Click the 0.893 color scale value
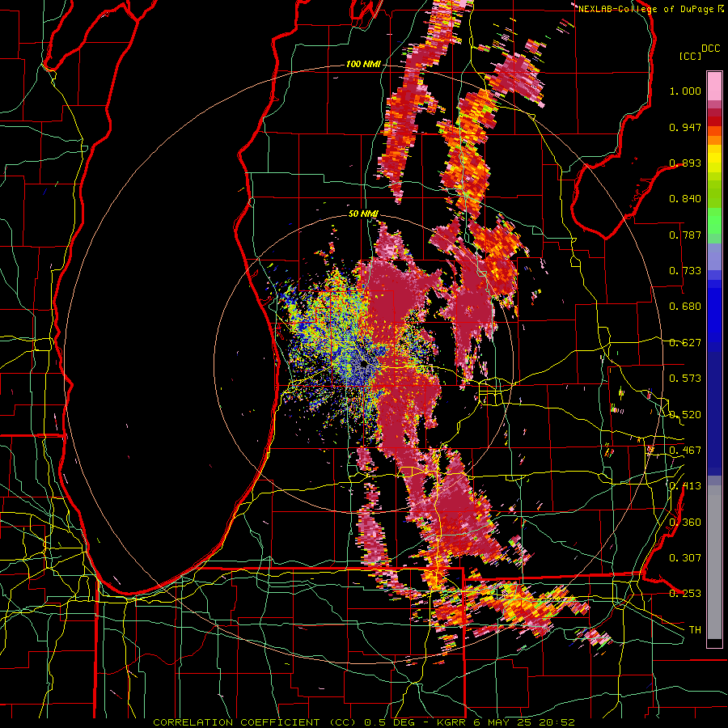This screenshot has width=728, height=728. coord(685,163)
